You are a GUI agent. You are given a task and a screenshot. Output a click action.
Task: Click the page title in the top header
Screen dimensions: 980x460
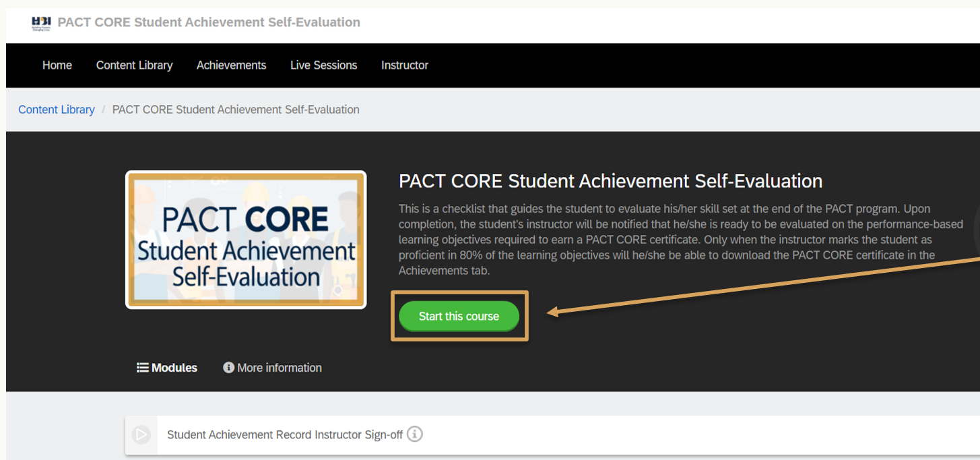pos(209,22)
